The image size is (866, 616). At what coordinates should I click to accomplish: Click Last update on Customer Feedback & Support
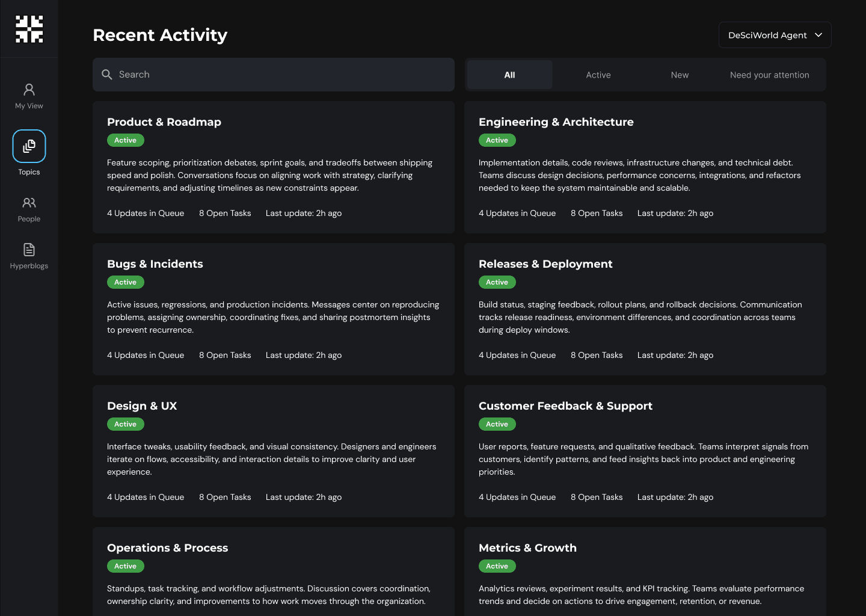click(x=675, y=497)
